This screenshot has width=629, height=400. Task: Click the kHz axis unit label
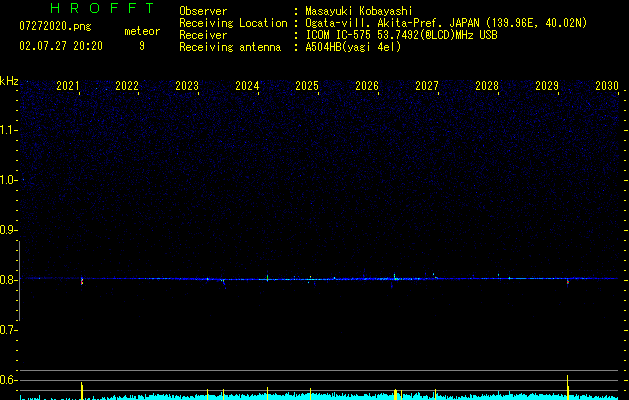point(9,81)
